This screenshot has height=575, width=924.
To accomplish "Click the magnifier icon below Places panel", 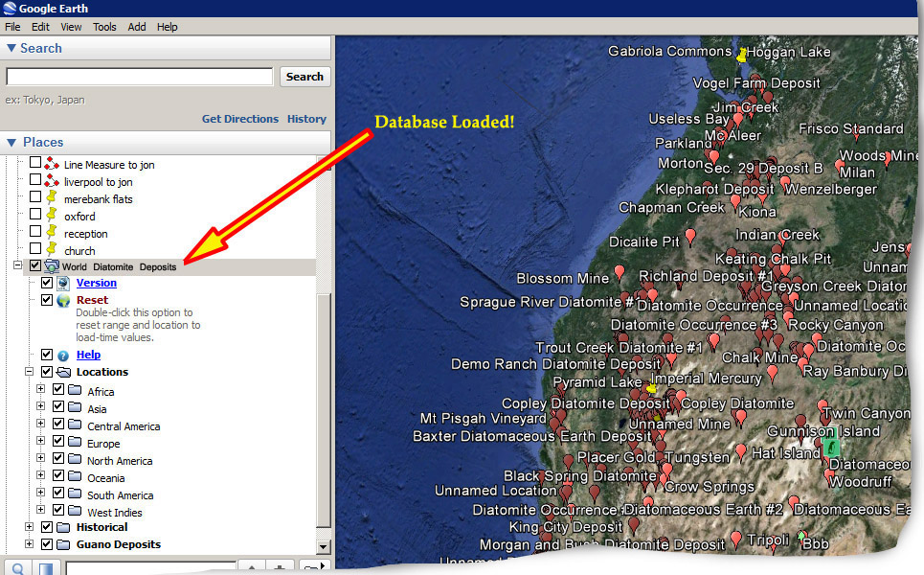I will (17, 568).
